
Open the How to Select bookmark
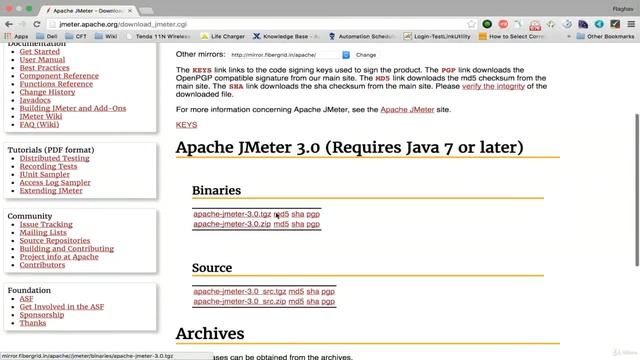[x=512, y=36]
